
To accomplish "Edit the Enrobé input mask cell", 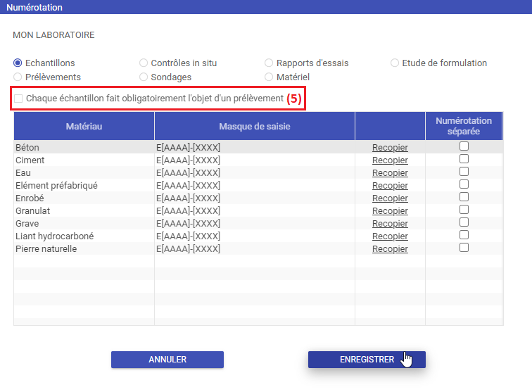I will (x=255, y=198).
